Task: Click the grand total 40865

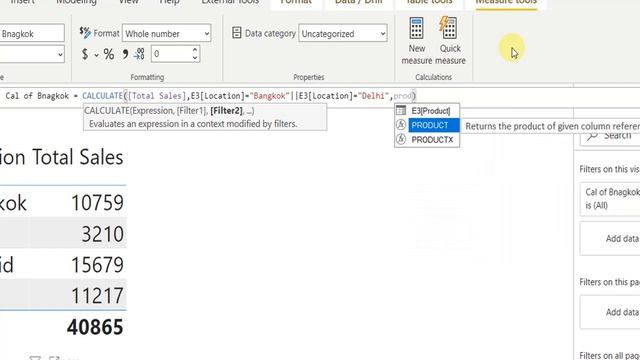Action: [x=95, y=327]
